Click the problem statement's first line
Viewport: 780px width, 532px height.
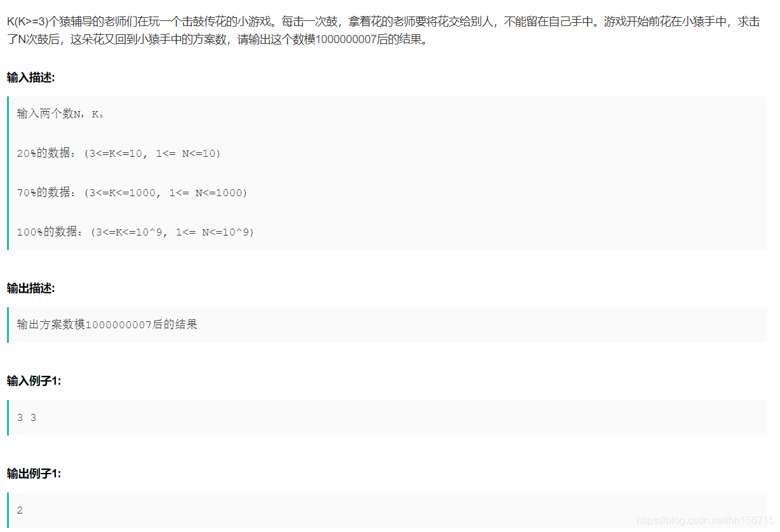point(383,22)
